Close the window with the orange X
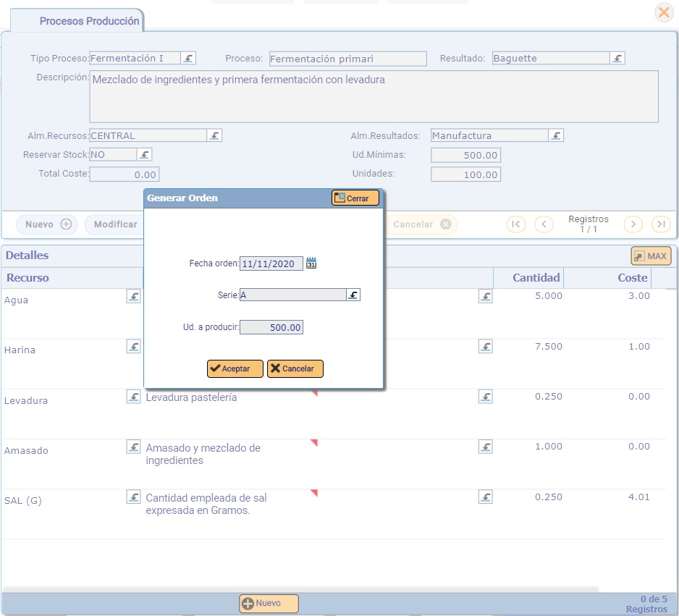The image size is (679, 616). click(663, 12)
